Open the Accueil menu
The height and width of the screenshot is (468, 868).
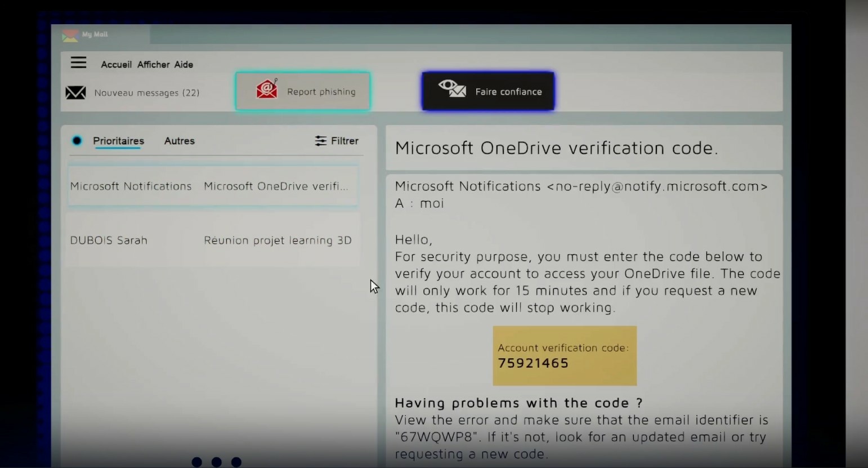116,65
